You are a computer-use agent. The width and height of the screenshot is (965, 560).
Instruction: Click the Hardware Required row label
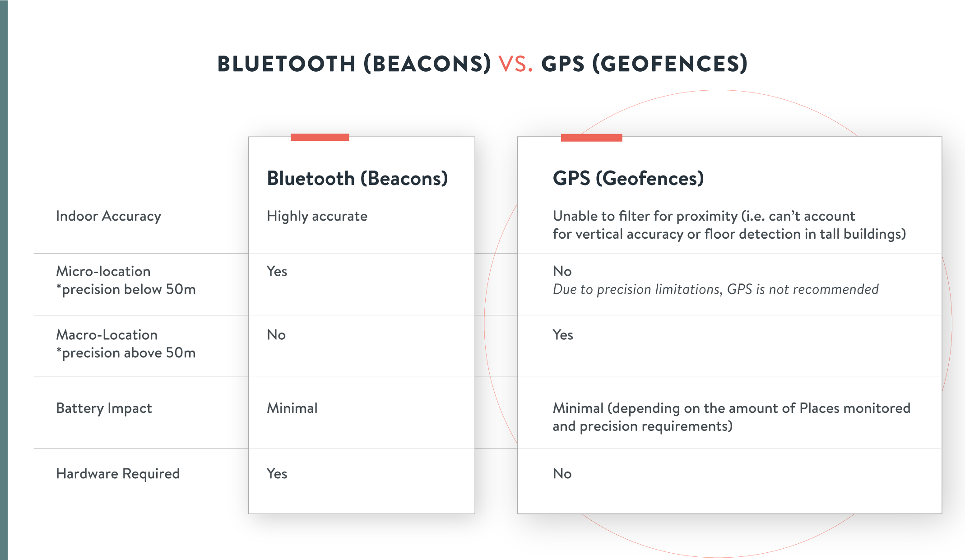[x=118, y=474]
